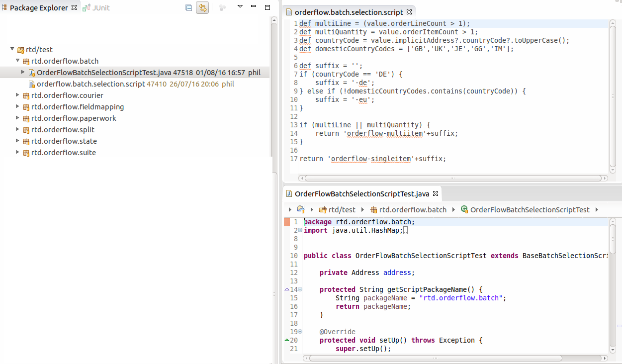Expand OrderFlowBatchSelectionScriptTest.java tree node
The image size is (622, 364).
[x=23, y=72]
